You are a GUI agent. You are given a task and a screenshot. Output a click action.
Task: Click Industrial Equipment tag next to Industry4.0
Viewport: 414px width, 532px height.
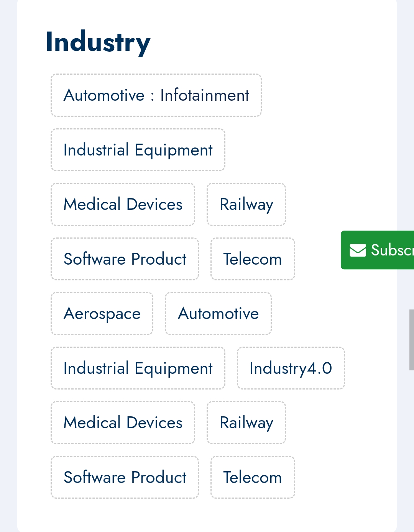pyautogui.click(x=138, y=368)
